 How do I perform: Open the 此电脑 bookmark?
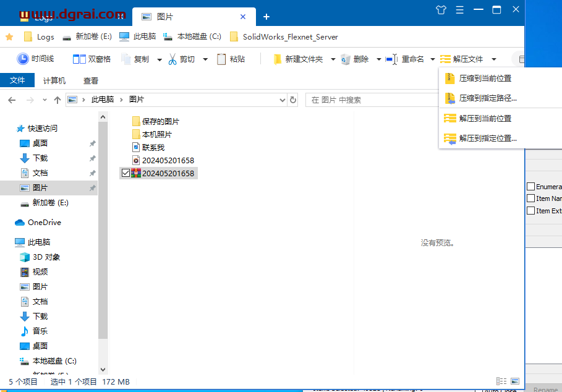pos(138,37)
